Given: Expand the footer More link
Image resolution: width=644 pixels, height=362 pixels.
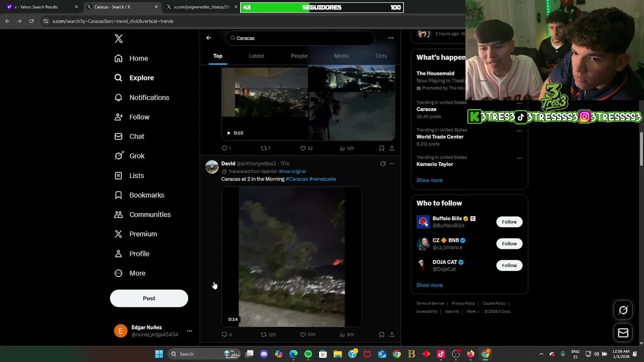Looking at the screenshot, I should (x=472, y=311).
